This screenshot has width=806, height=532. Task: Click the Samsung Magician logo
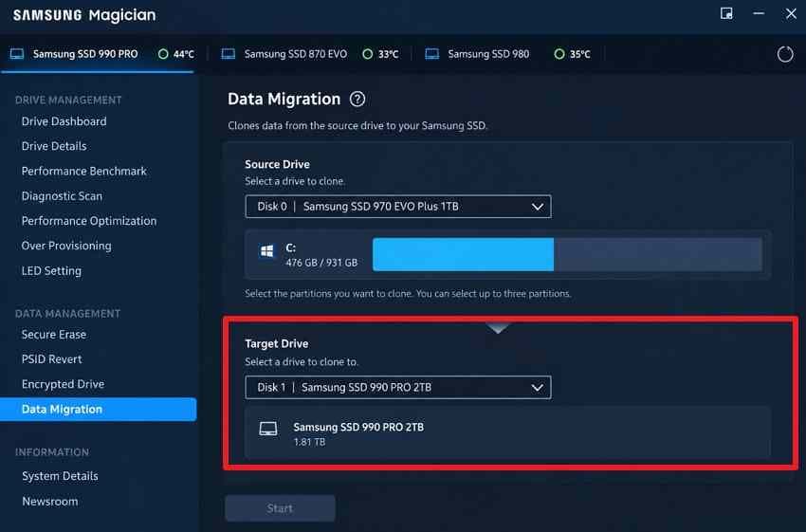pyautogui.click(x=84, y=15)
